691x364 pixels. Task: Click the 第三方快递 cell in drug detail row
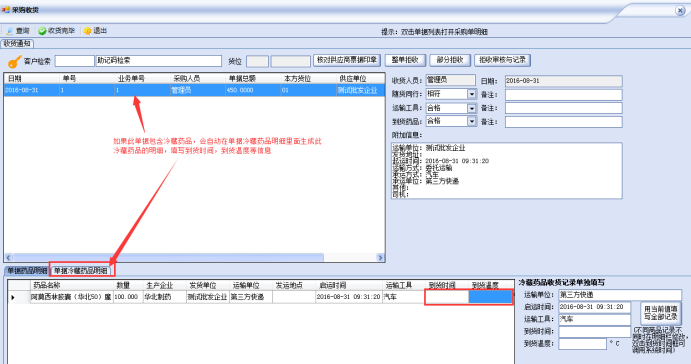point(250,297)
